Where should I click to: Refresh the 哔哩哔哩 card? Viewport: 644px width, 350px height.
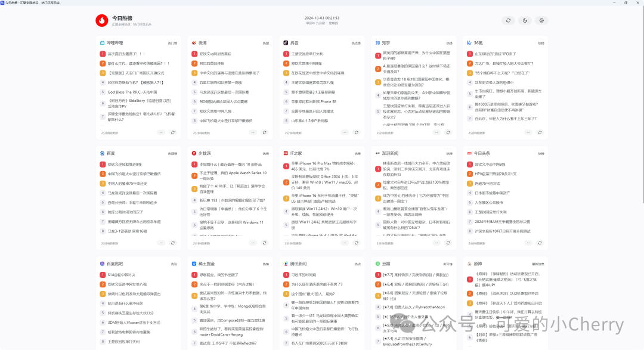pyautogui.click(x=173, y=133)
